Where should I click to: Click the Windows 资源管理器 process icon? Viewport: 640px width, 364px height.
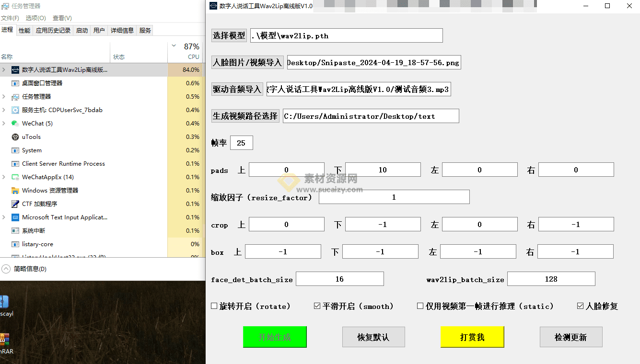16,190
